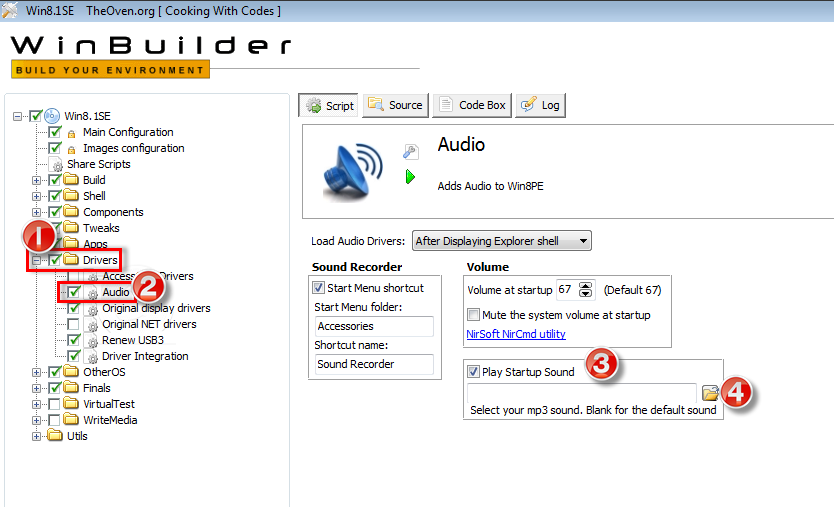Enable Mute the system volume at startup

coord(473,314)
